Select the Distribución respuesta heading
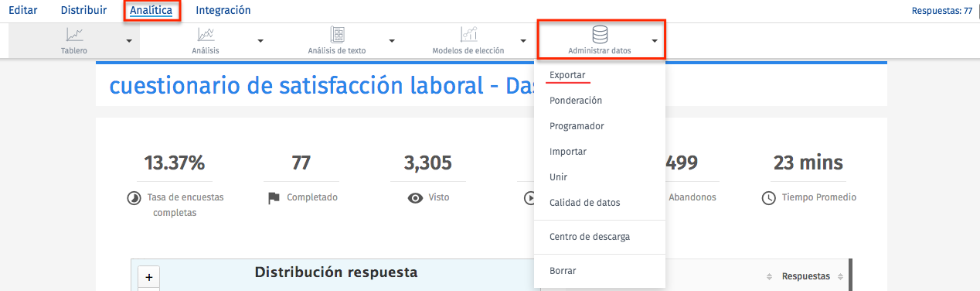980x291 pixels. pyautogui.click(x=336, y=272)
